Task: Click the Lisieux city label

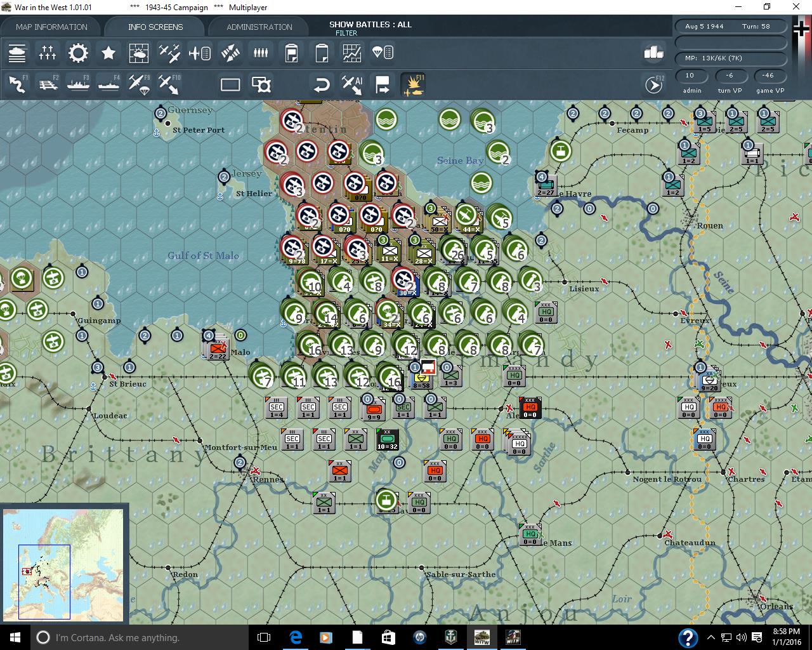Action: point(584,289)
